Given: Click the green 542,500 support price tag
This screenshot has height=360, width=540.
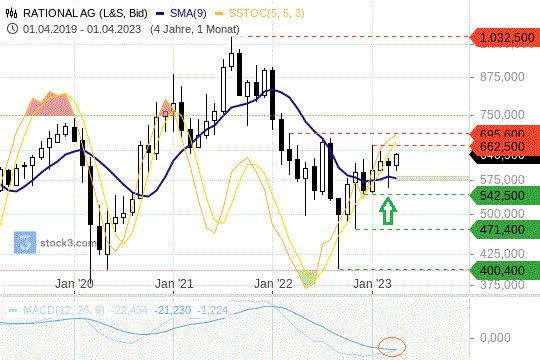Looking at the screenshot, I should click(505, 195).
